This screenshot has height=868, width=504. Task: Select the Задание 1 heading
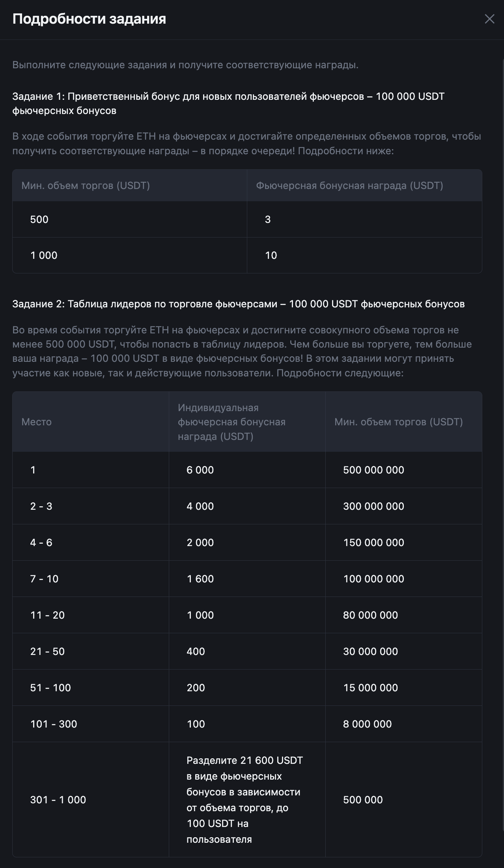tap(229, 96)
